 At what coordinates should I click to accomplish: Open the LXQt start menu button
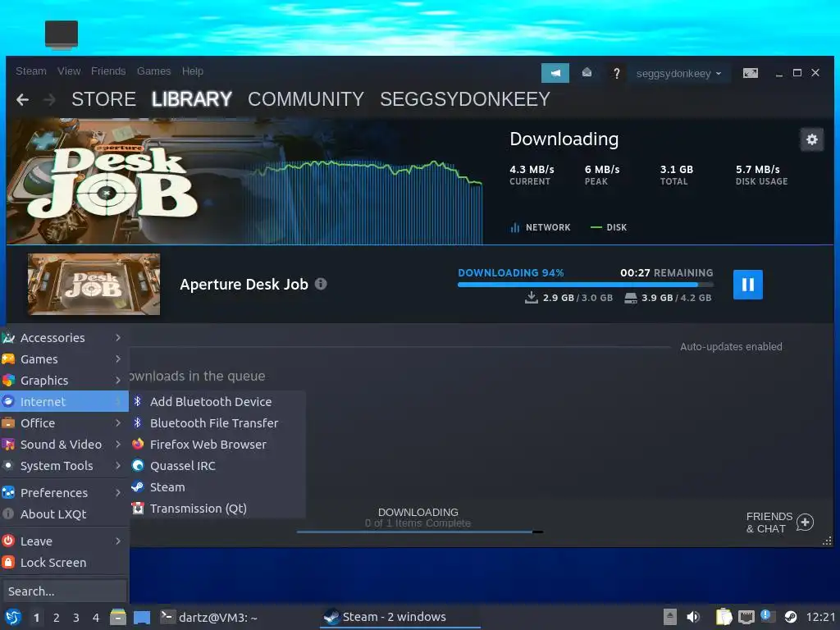[13, 618]
